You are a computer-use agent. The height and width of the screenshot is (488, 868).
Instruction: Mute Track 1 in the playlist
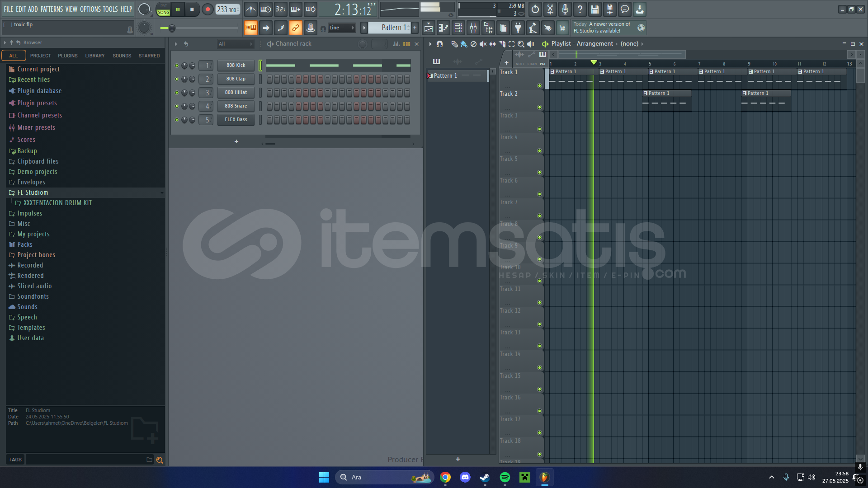click(x=539, y=85)
